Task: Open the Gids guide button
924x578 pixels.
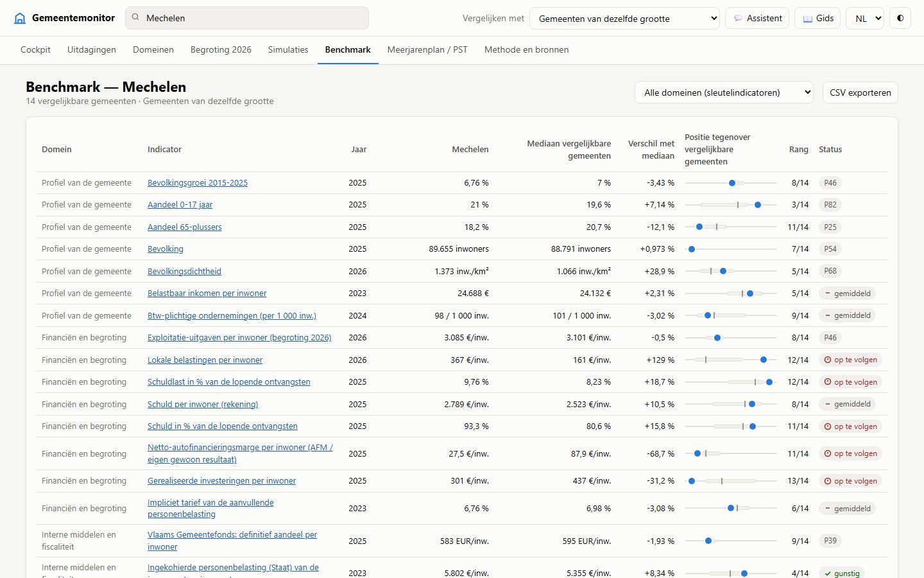Action: 817,18
